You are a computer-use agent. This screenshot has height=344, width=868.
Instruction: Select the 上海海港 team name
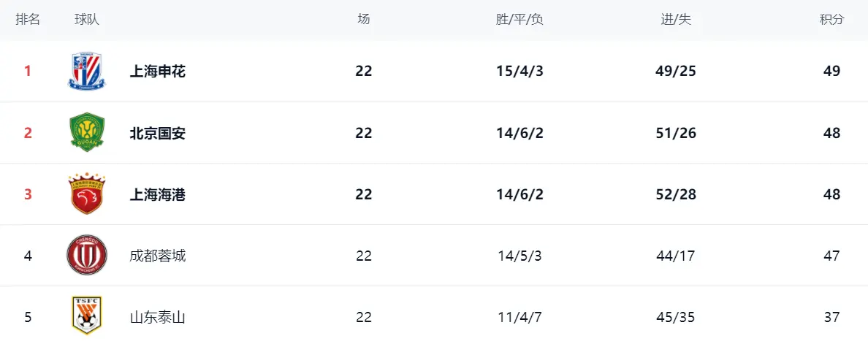(x=158, y=194)
